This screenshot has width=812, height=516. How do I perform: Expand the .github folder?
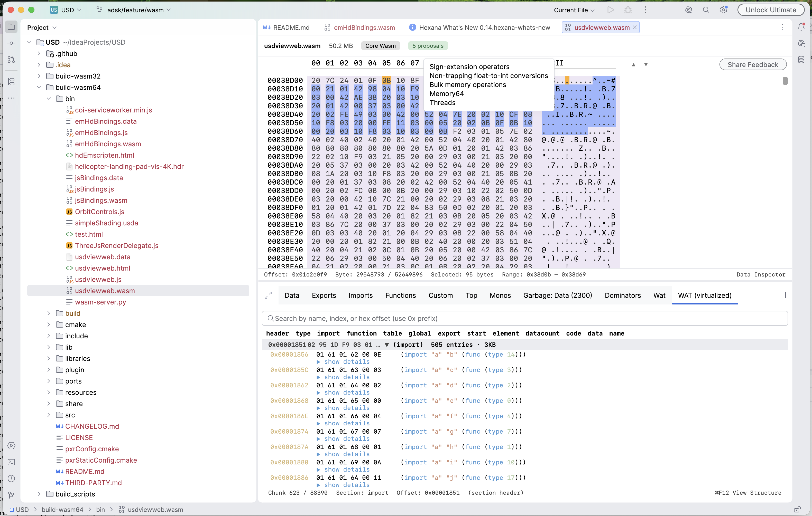[39, 54]
